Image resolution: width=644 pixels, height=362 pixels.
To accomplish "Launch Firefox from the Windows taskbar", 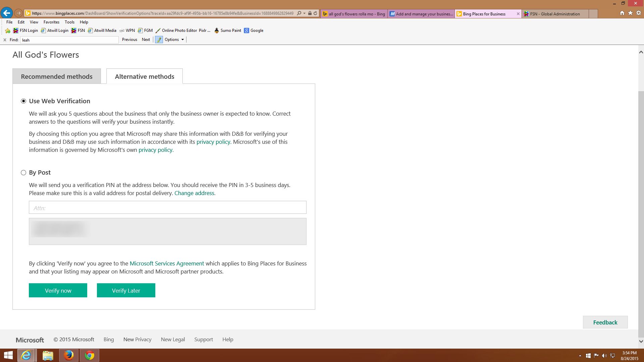I will 69,355.
